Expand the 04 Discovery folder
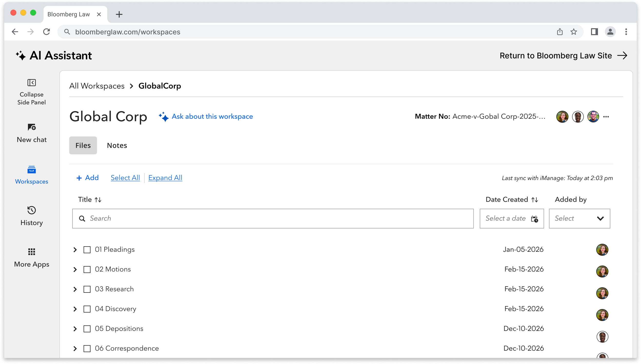641x364 pixels. (75, 309)
